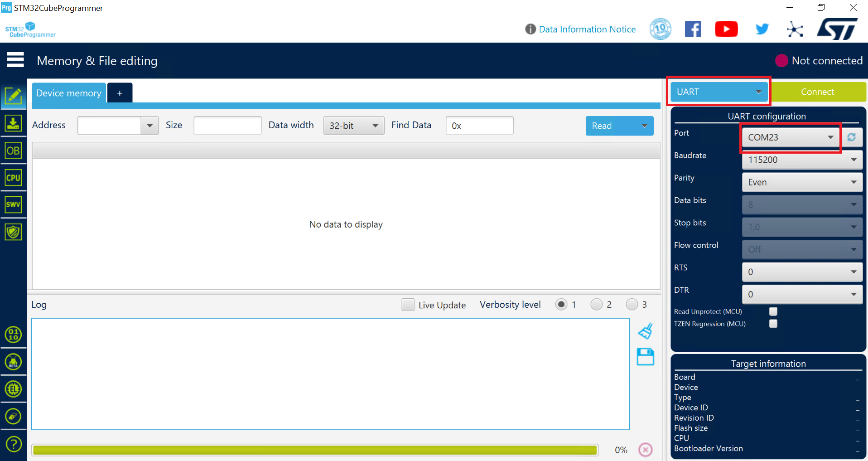Open the hamburger main menu
Image resolution: width=868 pixels, height=461 pixels.
[15, 60]
